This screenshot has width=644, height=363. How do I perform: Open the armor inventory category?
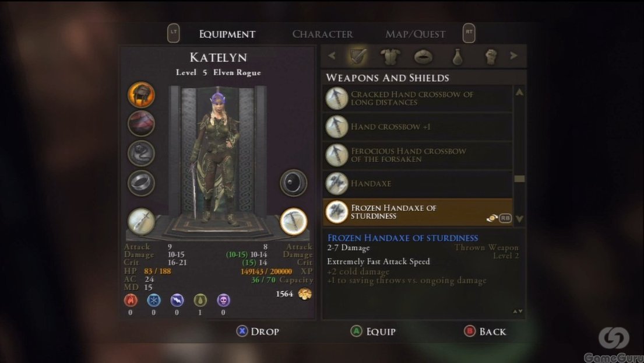tap(390, 56)
